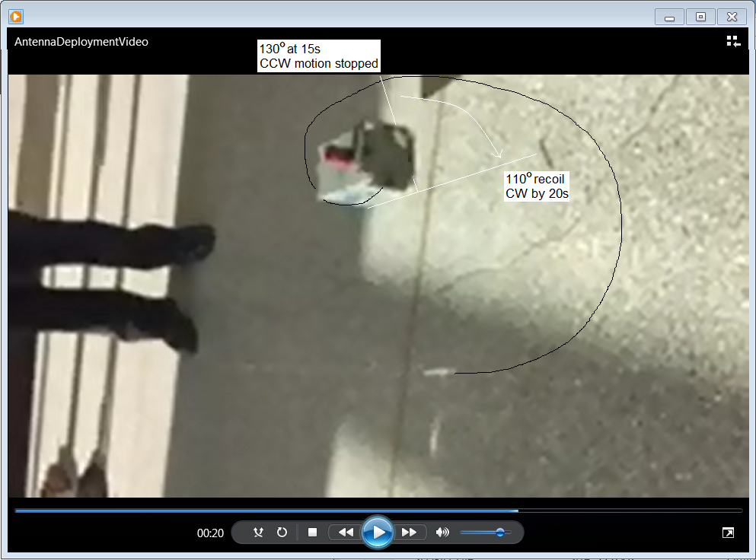The width and height of the screenshot is (756, 560).
Task: Click the '130° at 15s' annotation label
Action: coord(318,56)
